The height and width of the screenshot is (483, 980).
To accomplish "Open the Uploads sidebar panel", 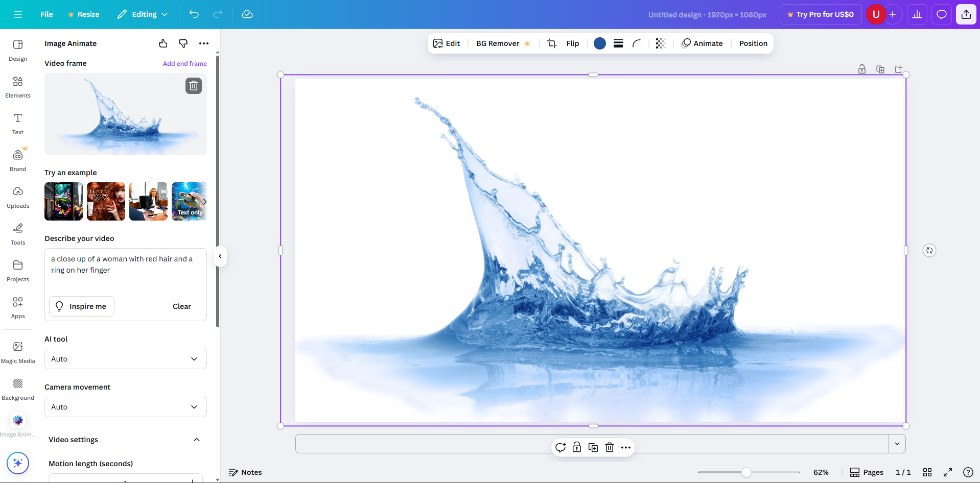I will point(18,197).
